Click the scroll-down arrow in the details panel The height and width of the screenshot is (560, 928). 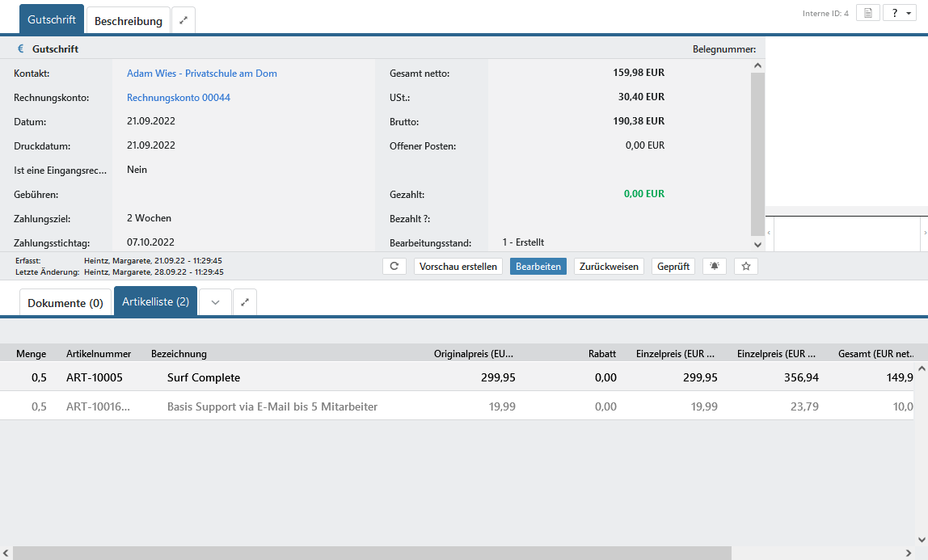pyautogui.click(x=757, y=244)
